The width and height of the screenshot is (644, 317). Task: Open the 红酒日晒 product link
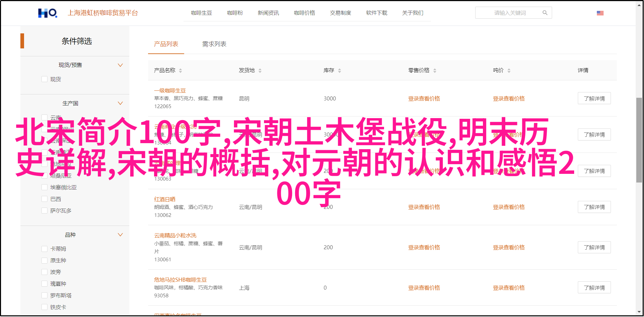point(164,199)
